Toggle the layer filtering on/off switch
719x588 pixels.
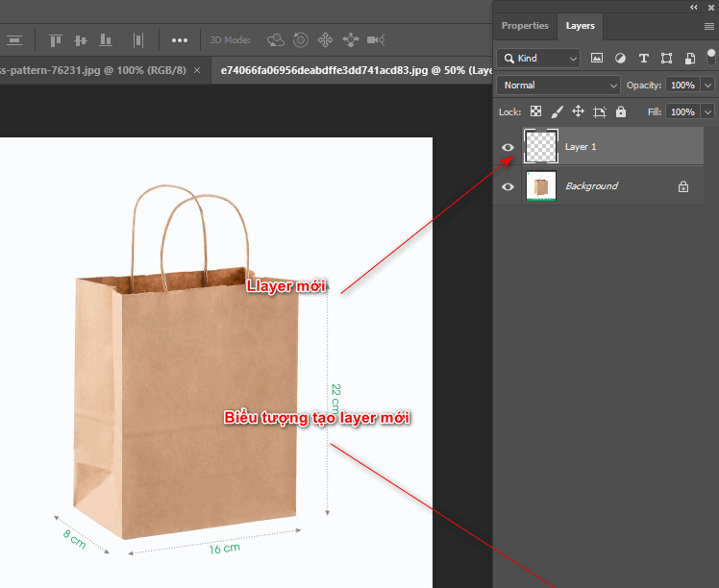tap(710, 58)
